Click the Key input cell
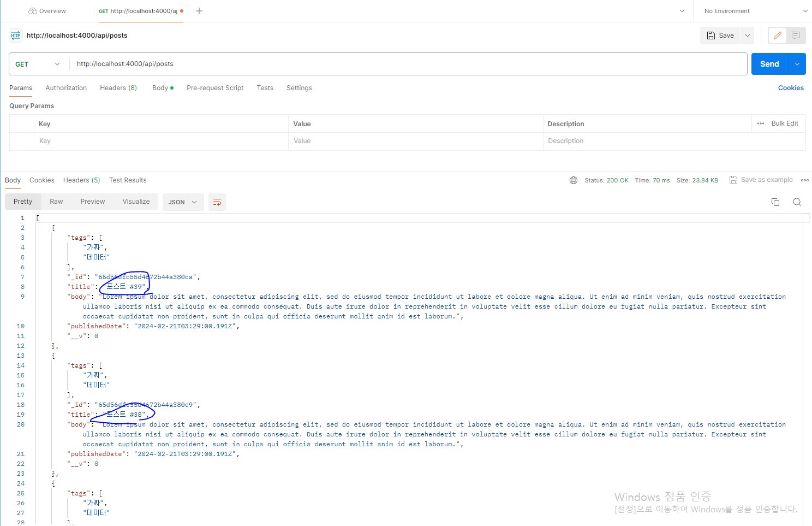 [x=161, y=141]
